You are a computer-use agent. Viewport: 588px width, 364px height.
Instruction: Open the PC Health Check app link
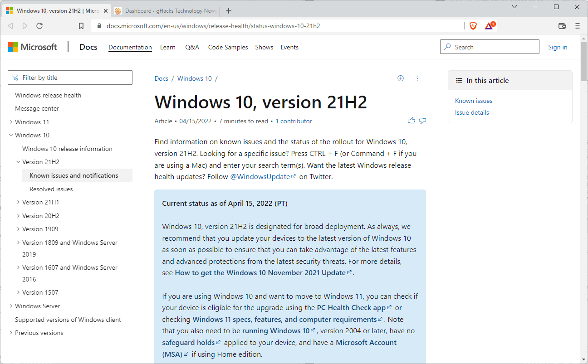(354, 308)
